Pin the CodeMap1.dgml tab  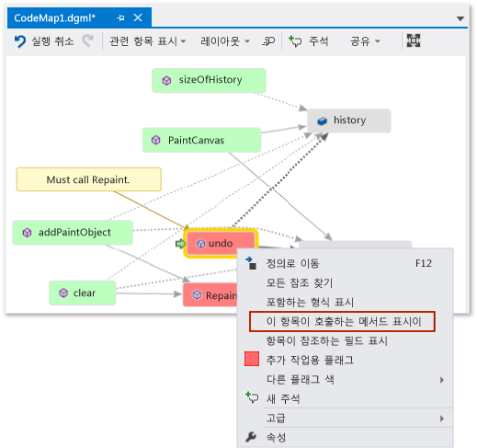coord(120,18)
